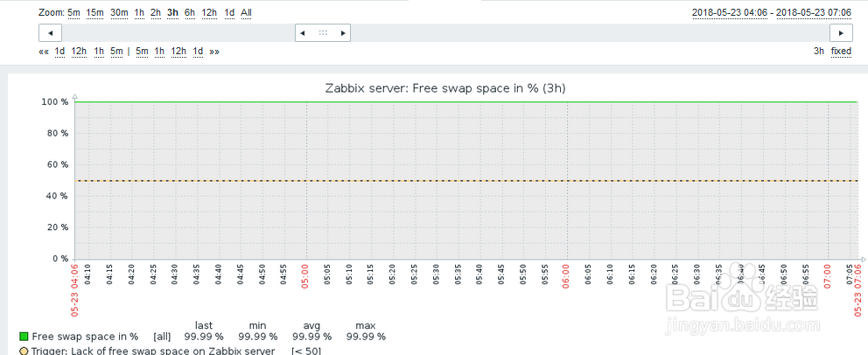Screen dimensions: 868x355
Task: Click the right arrow on the scrollbar handle
Action: (x=343, y=32)
